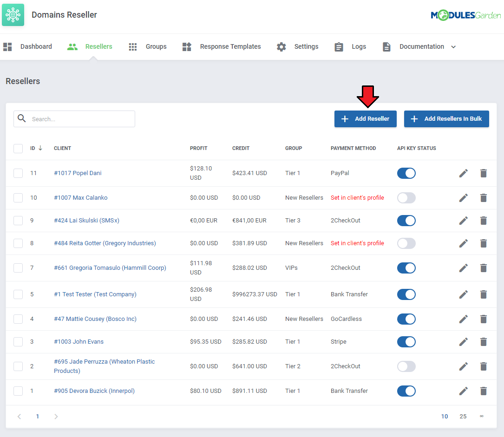This screenshot has width=504, height=437.
Task: Click the pencil icon for #424 Lai Skulski
Action: (463, 221)
